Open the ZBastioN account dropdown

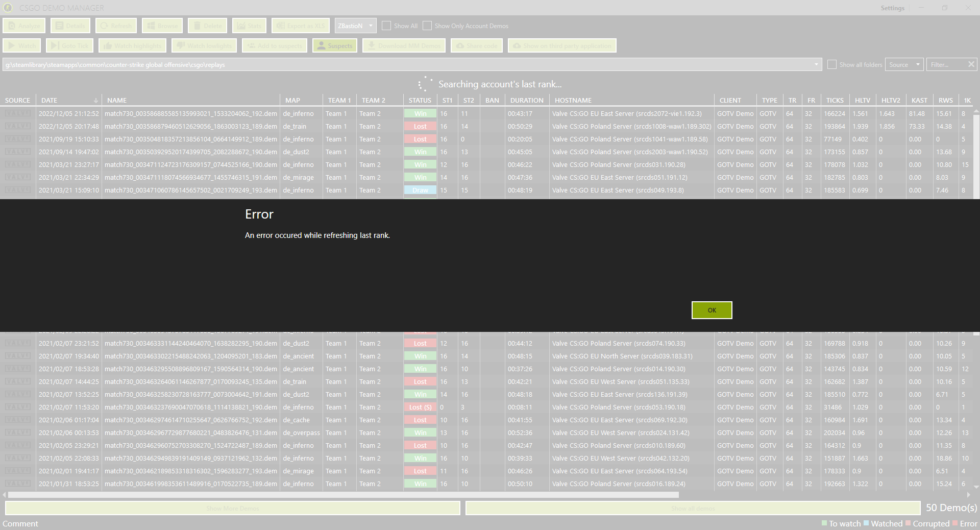click(355, 26)
